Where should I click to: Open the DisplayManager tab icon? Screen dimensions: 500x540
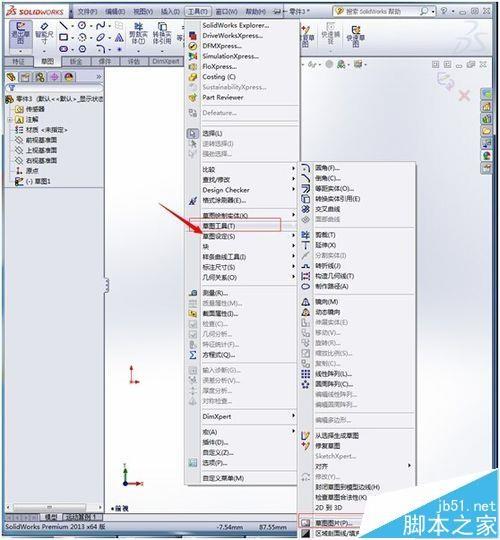(69, 77)
